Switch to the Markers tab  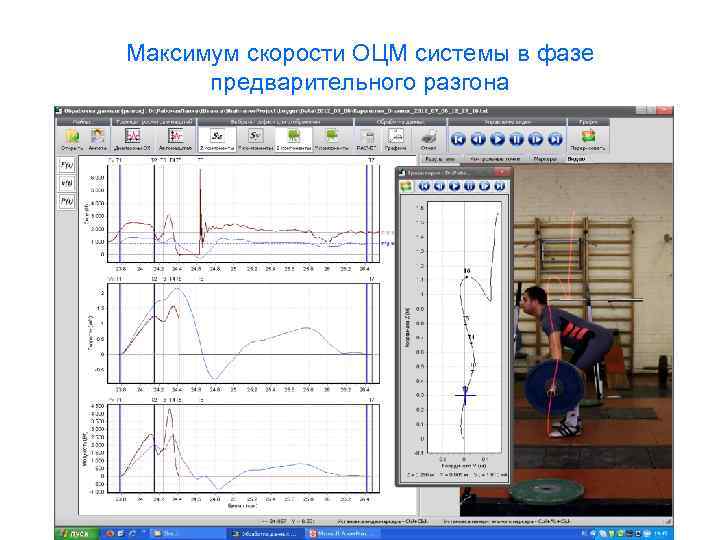point(545,159)
